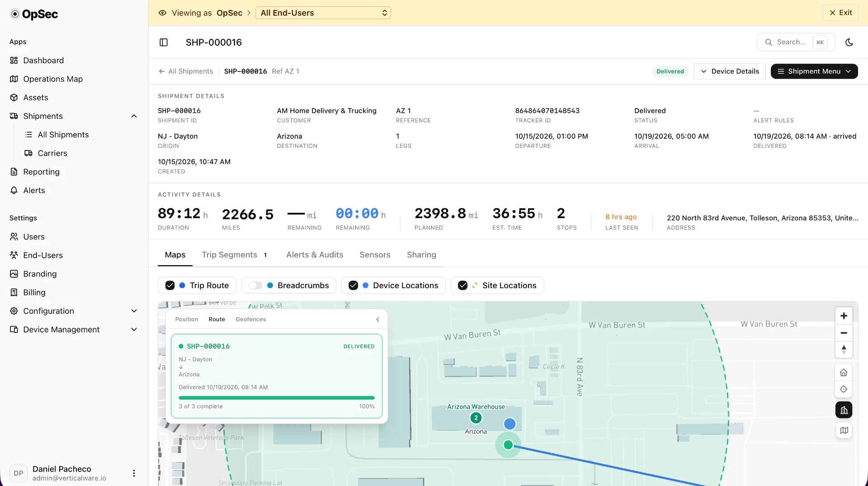
Task: Show the Position tab in map panel
Action: (187, 319)
